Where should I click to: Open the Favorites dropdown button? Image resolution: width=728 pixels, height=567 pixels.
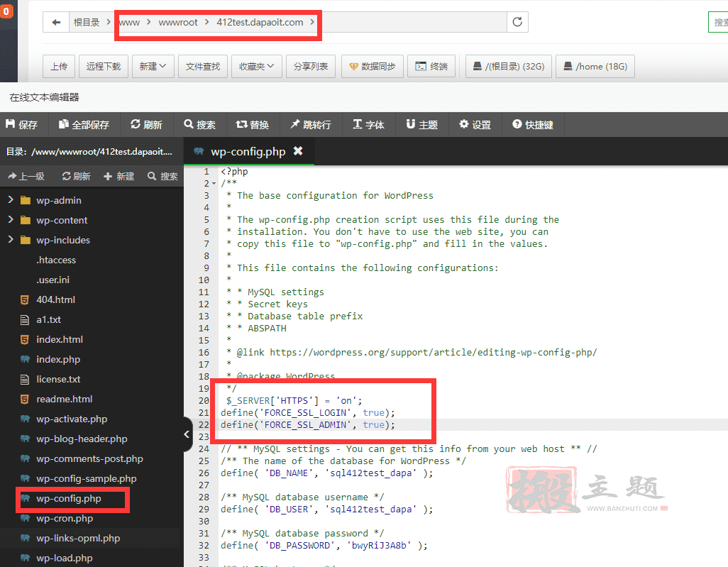pyautogui.click(x=256, y=66)
